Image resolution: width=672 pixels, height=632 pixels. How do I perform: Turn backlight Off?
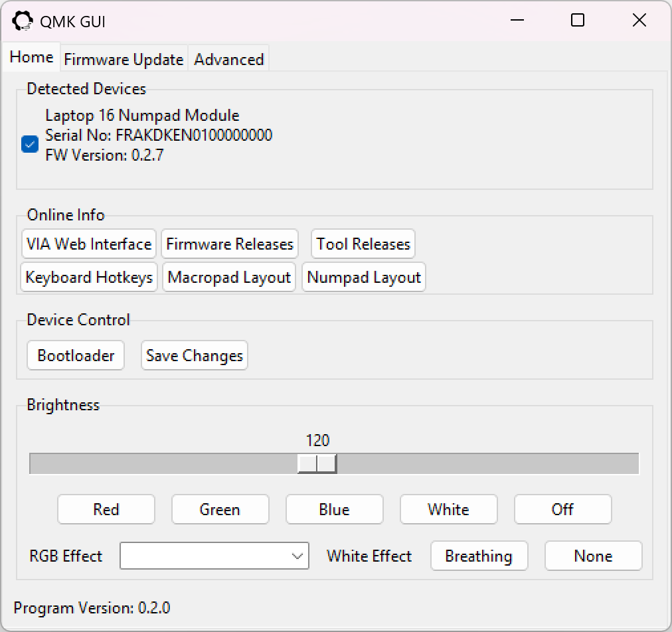(562, 509)
